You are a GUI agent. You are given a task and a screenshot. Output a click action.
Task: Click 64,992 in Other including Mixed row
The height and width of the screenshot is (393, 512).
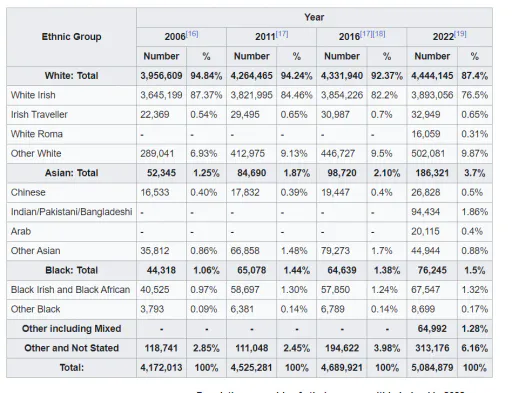point(432,329)
